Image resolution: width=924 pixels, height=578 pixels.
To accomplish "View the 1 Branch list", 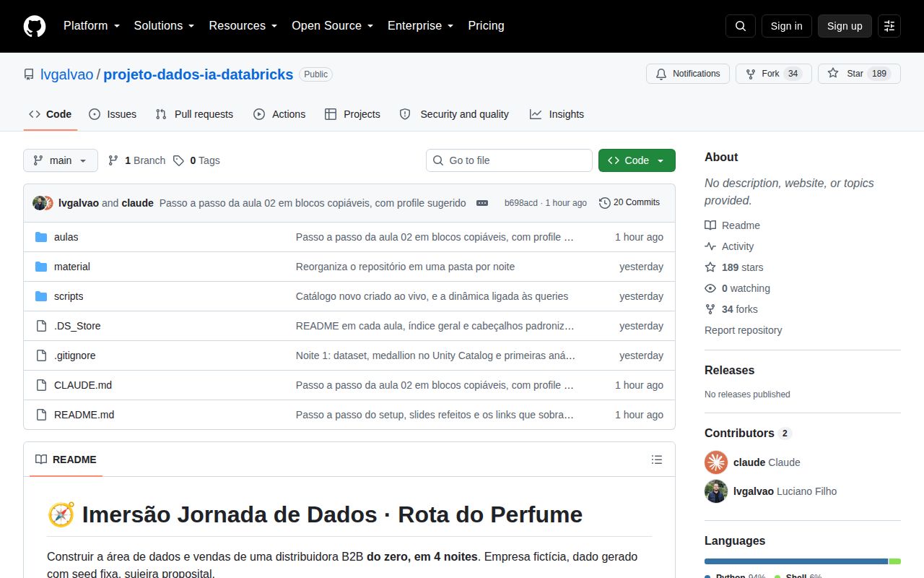I will (136, 160).
